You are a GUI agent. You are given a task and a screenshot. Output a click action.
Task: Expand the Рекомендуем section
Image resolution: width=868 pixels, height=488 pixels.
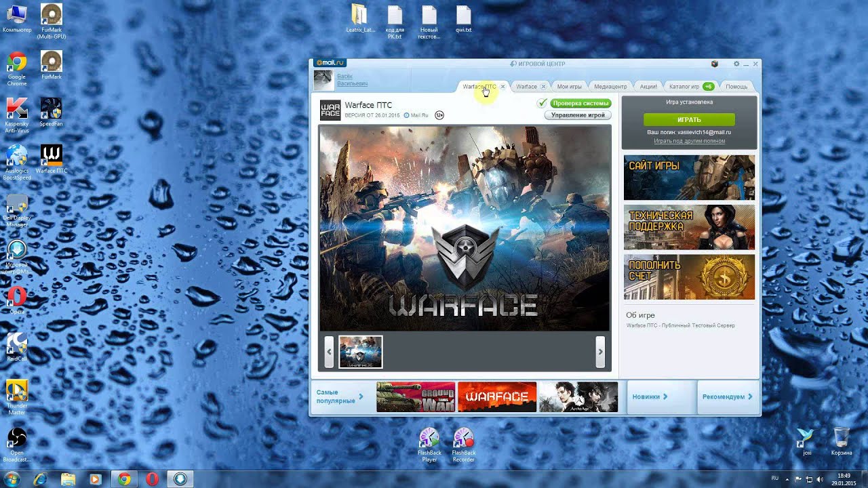[x=728, y=396]
